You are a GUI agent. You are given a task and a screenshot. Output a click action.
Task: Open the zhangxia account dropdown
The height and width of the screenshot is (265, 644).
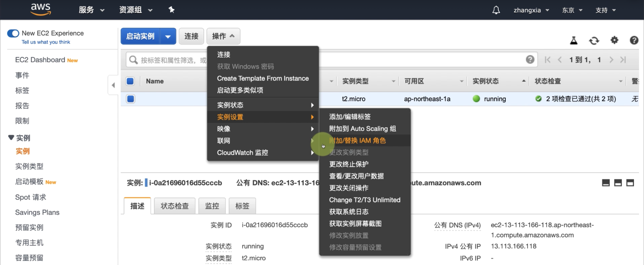pos(531,10)
